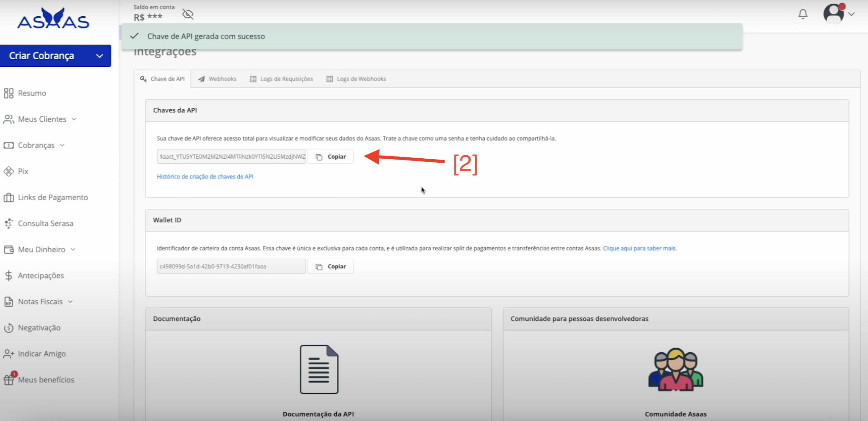Open Consulta Serasa in the sidebar
868x421 pixels.
pyautogui.click(x=45, y=223)
